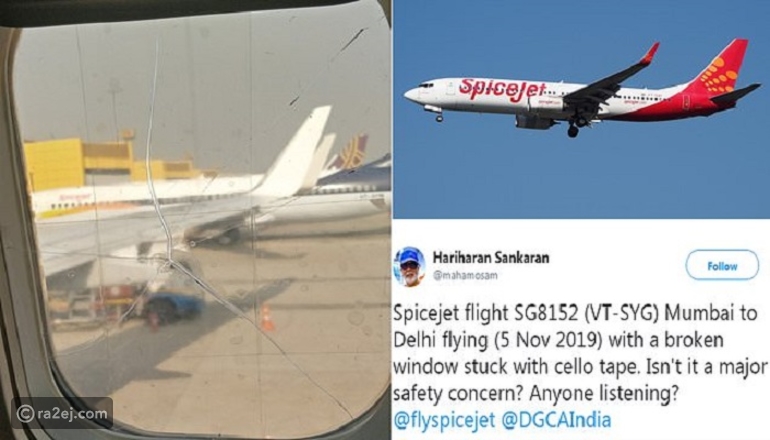Click the blue vehicle on the tarmac

174,306
